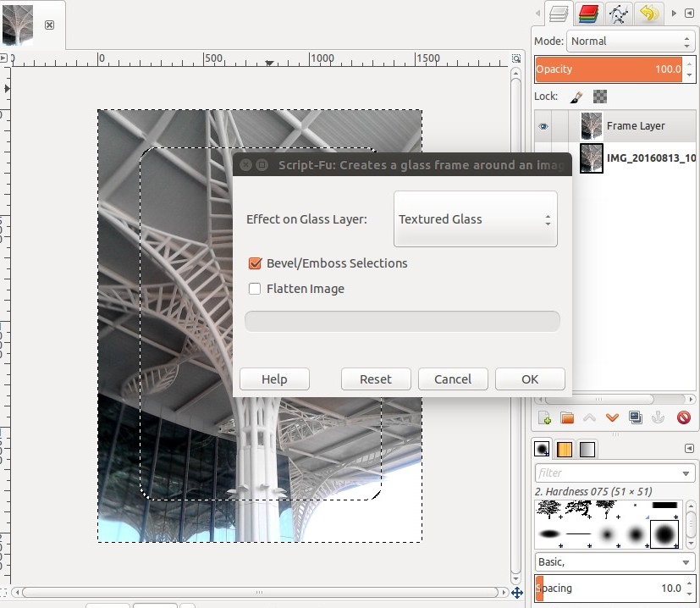Image resolution: width=700 pixels, height=608 pixels.
Task: Select the first foliage brush
Action: 548,509
